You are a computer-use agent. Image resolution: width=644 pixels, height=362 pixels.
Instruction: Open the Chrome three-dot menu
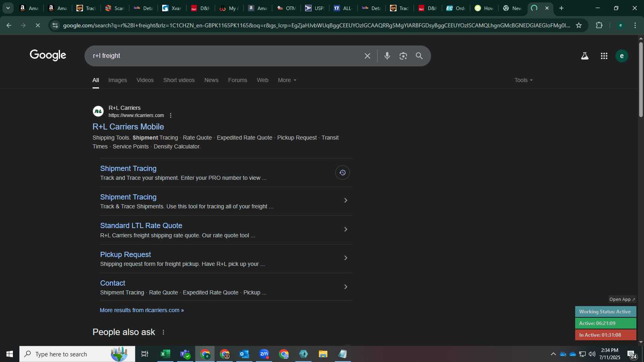[x=635, y=25]
